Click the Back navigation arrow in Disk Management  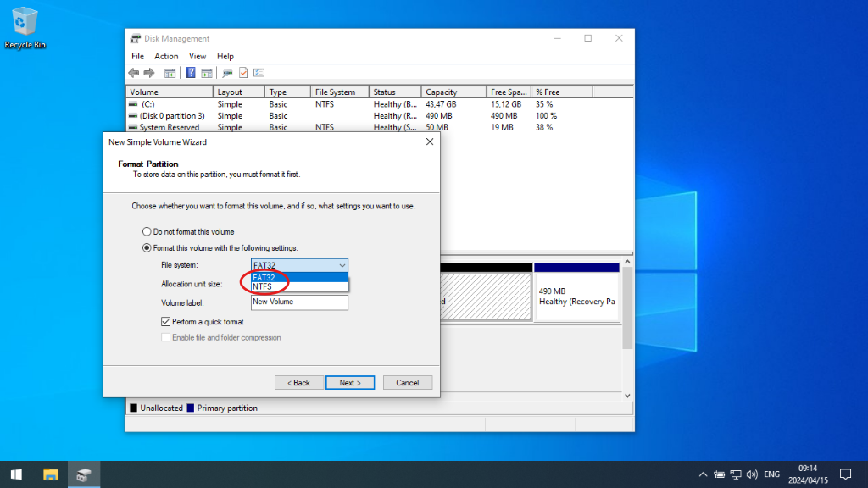[134, 73]
